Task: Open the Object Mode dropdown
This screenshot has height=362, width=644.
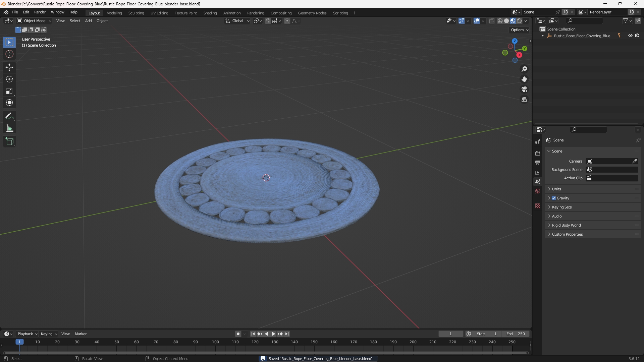Action: coord(34,21)
